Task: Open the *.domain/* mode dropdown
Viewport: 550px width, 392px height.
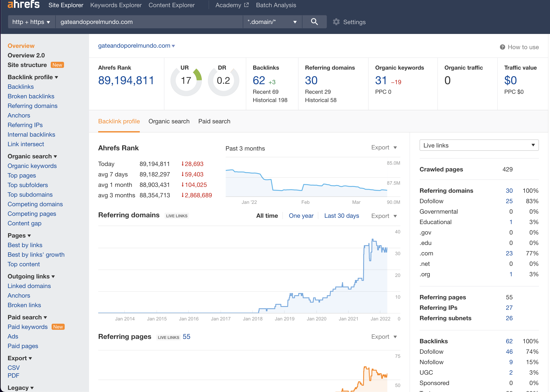Action: [272, 22]
